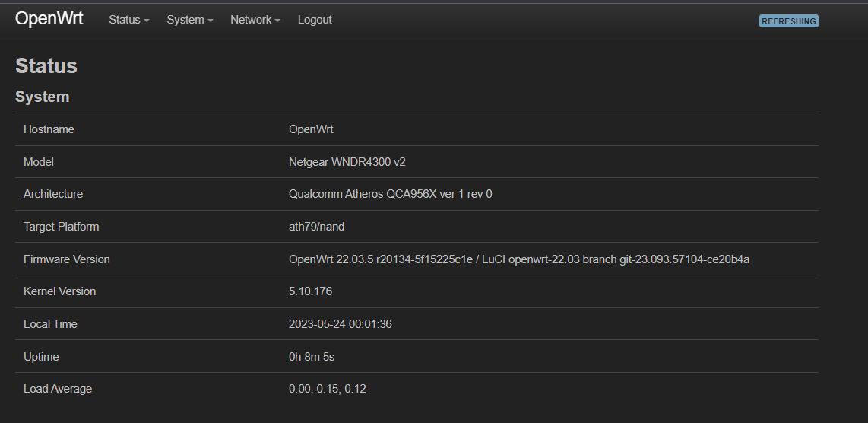The height and width of the screenshot is (423, 868).
Task: Click the Logout link
Action: [x=315, y=20]
